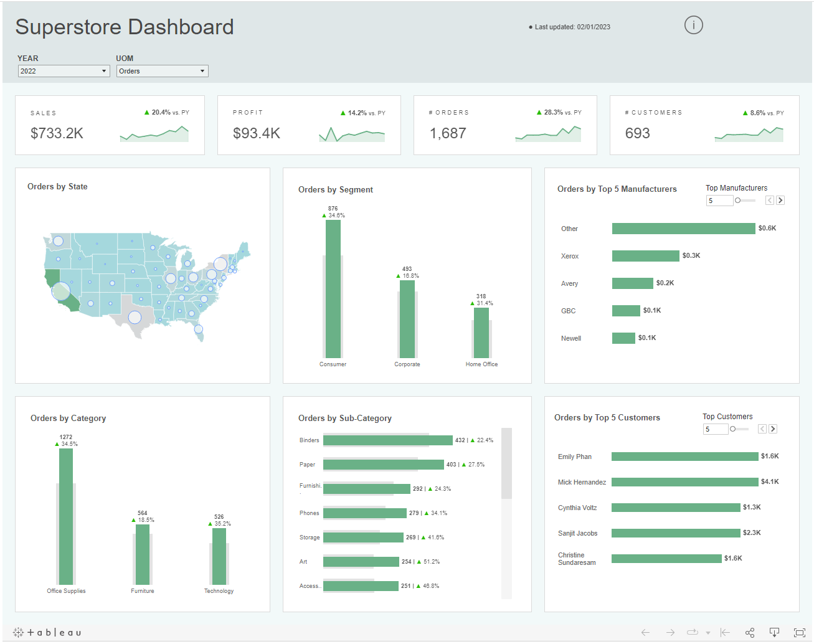The height and width of the screenshot is (644, 814).
Task: Select the Home Office segment bar
Action: (481, 333)
